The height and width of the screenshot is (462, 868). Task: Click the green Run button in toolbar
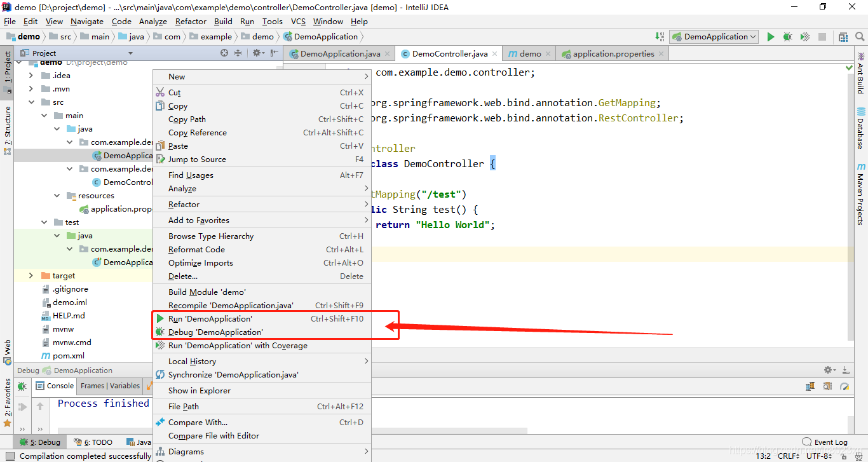[771, 37]
